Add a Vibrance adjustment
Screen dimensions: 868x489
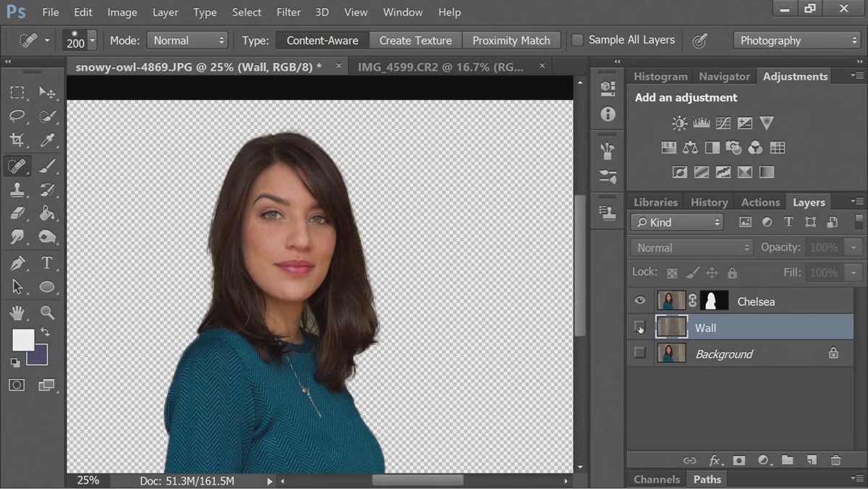[x=767, y=123]
